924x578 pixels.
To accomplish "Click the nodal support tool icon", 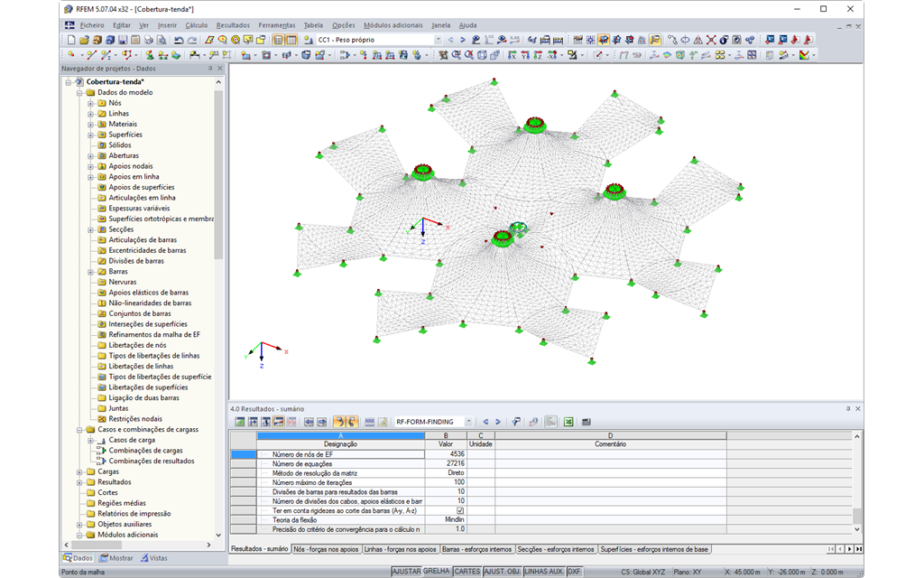I will (150, 55).
